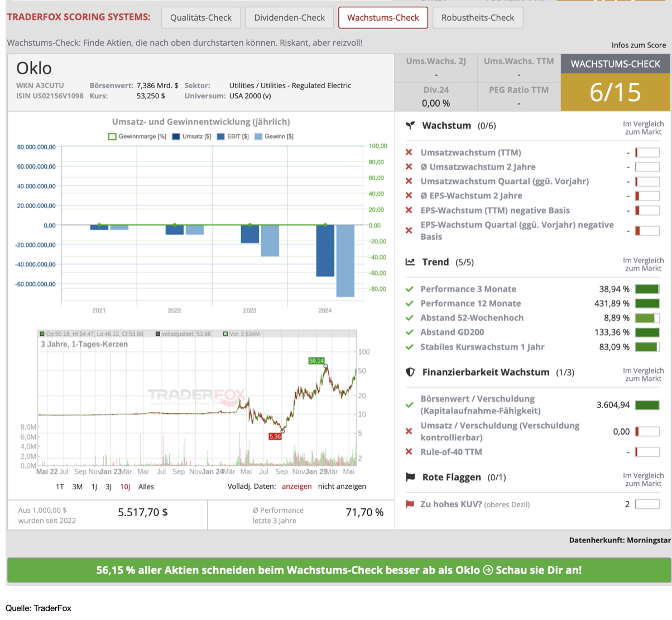Click the green check beside Performance 3 Monate
The height and width of the screenshot is (620, 672).
pos(410,289)
